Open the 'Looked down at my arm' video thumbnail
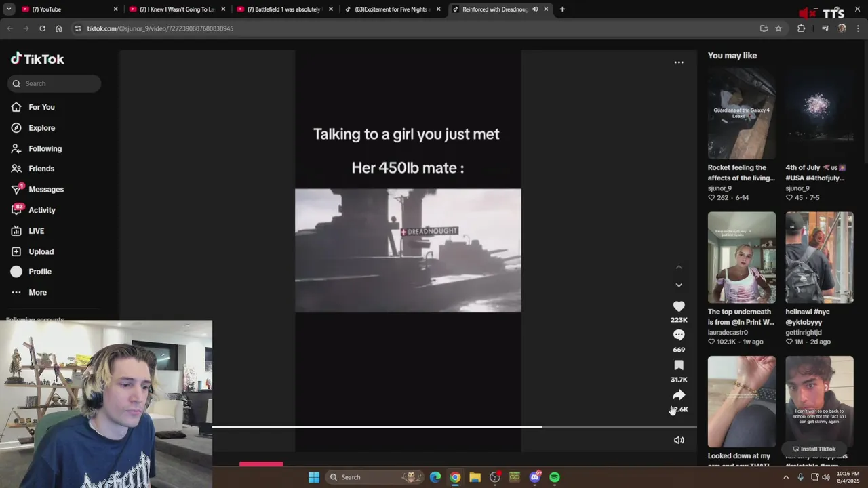Image resolution: width=868 pixels, height=488 pixels. (x=741, y=402)
